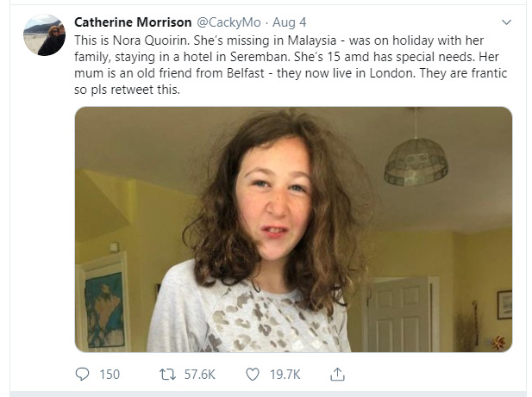Enlarge the attached photo in the tweet

[293, 228]
